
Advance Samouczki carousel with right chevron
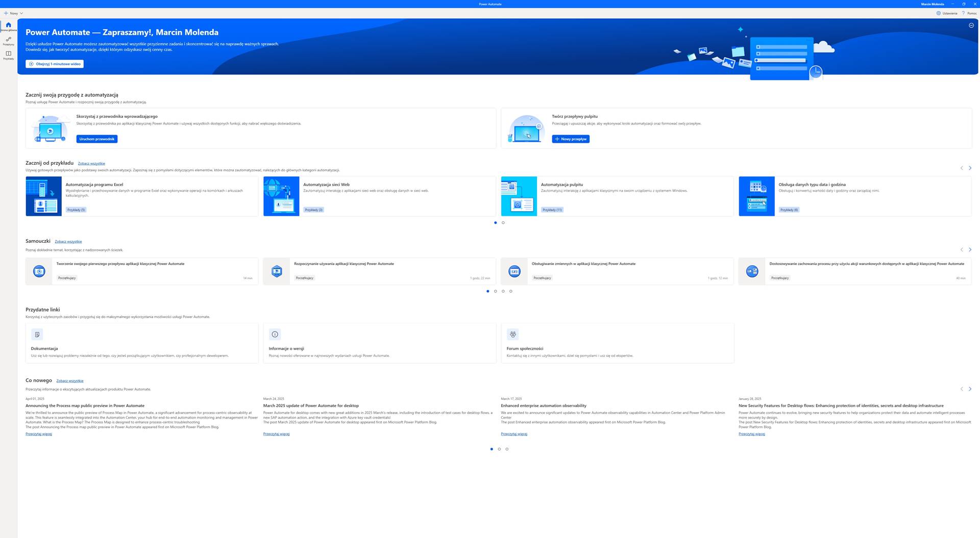pos(970,249)
